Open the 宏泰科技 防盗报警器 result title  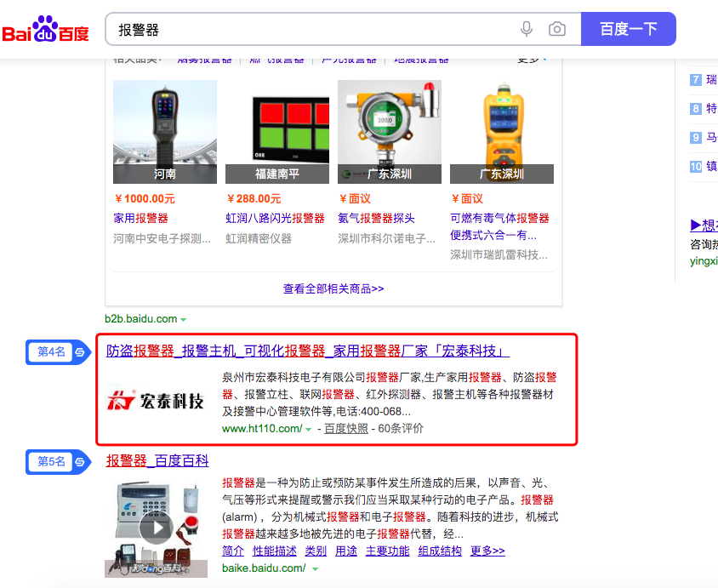pos(308,351)
